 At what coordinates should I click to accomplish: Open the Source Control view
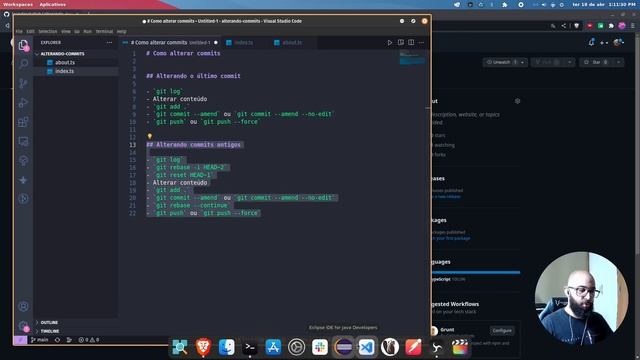(23, 83)
